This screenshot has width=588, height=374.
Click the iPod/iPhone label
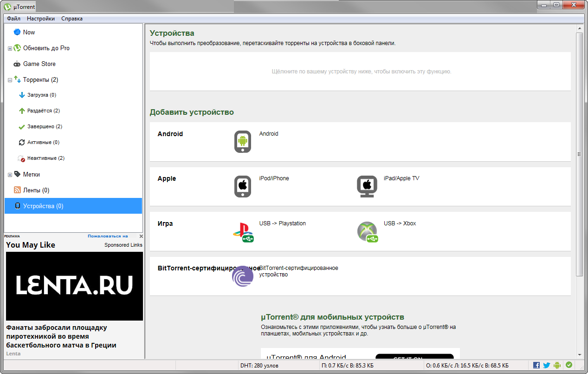[274, 178]
